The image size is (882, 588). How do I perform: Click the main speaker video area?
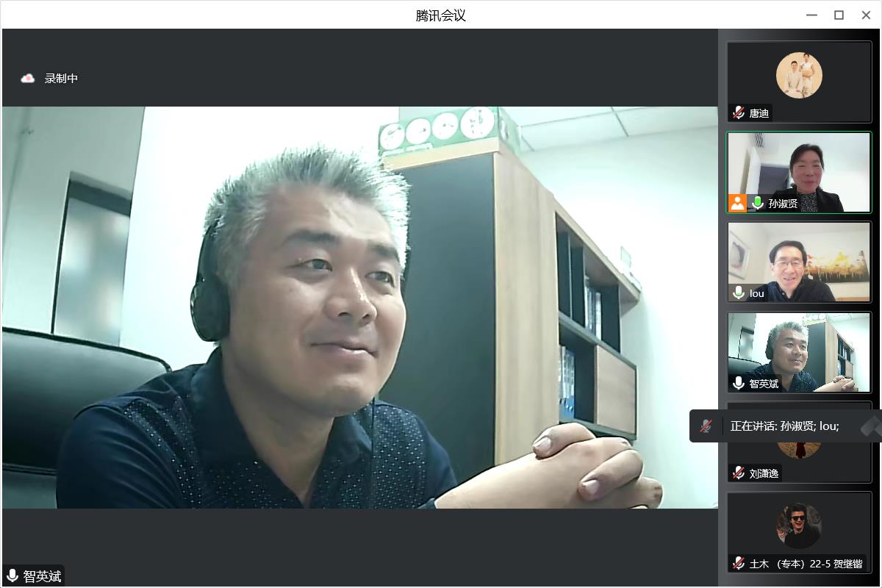359,307
